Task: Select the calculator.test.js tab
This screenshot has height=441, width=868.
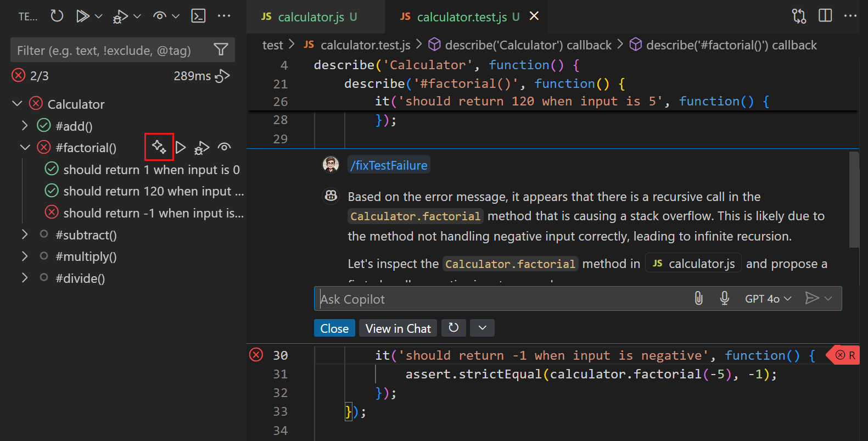Action: [x=461, y=17]
